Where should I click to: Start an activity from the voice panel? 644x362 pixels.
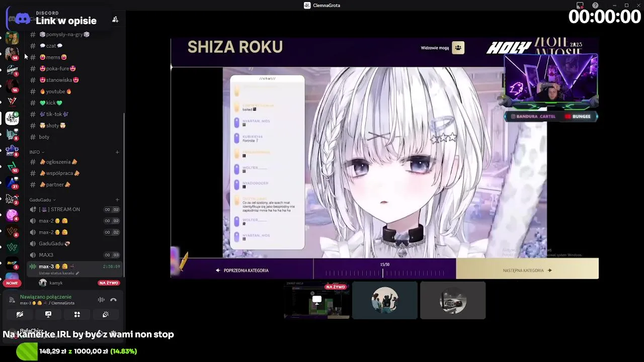point(77,314)
